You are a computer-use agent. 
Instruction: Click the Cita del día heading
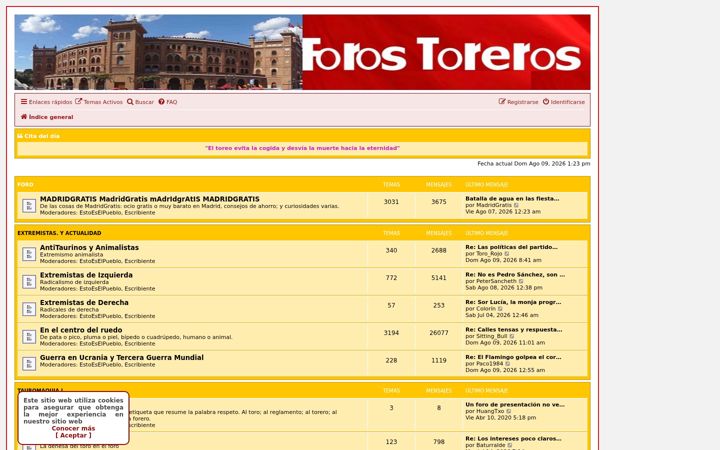pyautogui.click(x=39, y=136)
